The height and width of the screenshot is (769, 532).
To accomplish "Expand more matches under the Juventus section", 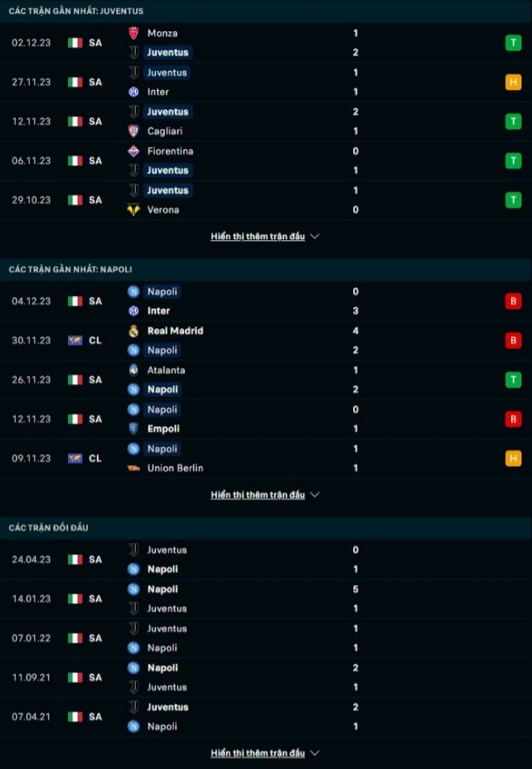I will pyautogui.click(x=265, y=237).
